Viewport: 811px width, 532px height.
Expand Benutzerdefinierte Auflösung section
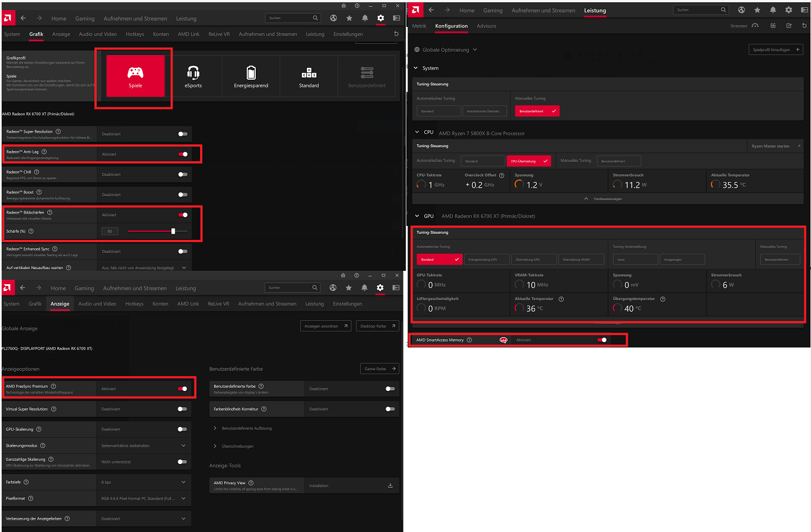tap(243, 428)
